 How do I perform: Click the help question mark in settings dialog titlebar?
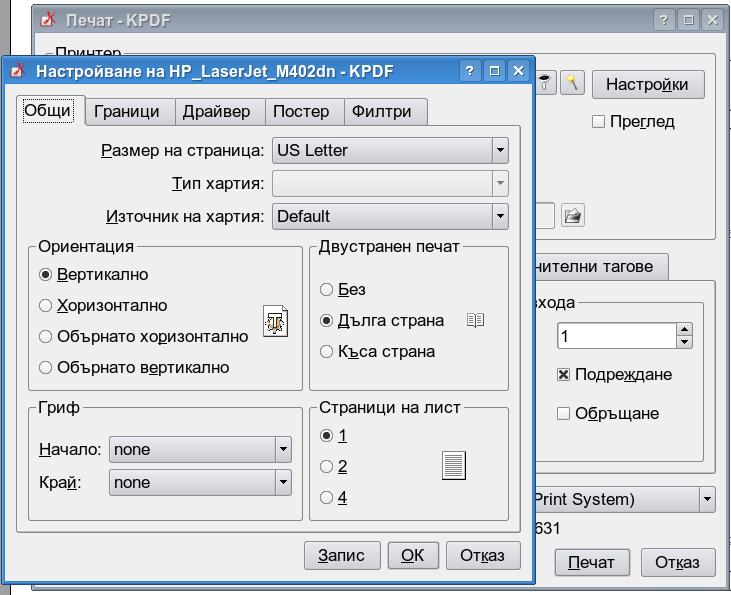pyautogui.click(x=470, y=71)
